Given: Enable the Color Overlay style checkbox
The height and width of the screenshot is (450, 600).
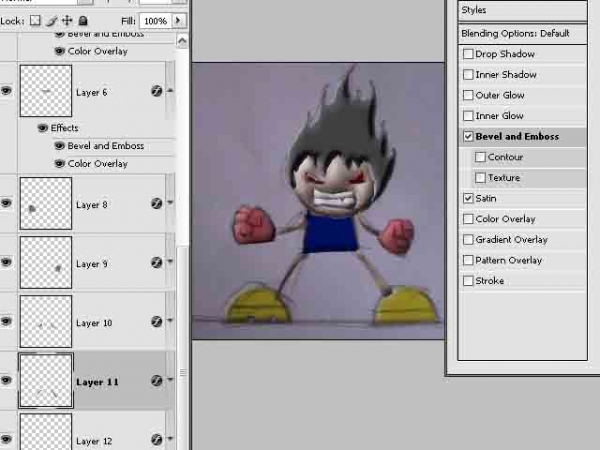Looking at the screenshot, I should pyautogui.click(x=468, y=219).
